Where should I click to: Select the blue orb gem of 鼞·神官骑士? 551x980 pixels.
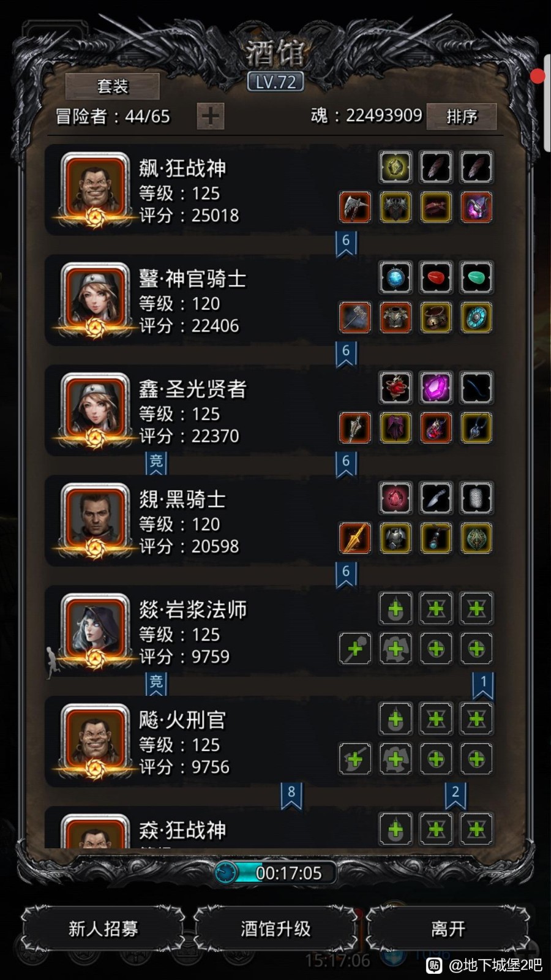[395, 277]
